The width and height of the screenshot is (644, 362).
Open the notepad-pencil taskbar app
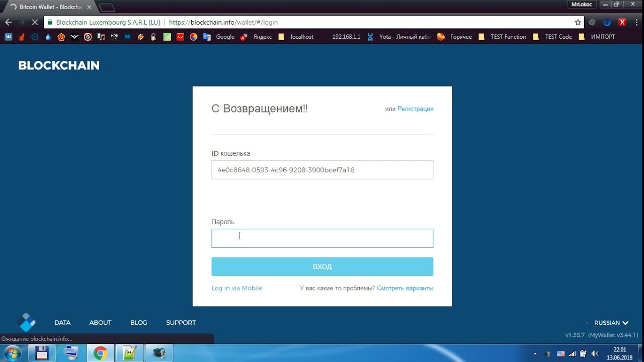130,353
